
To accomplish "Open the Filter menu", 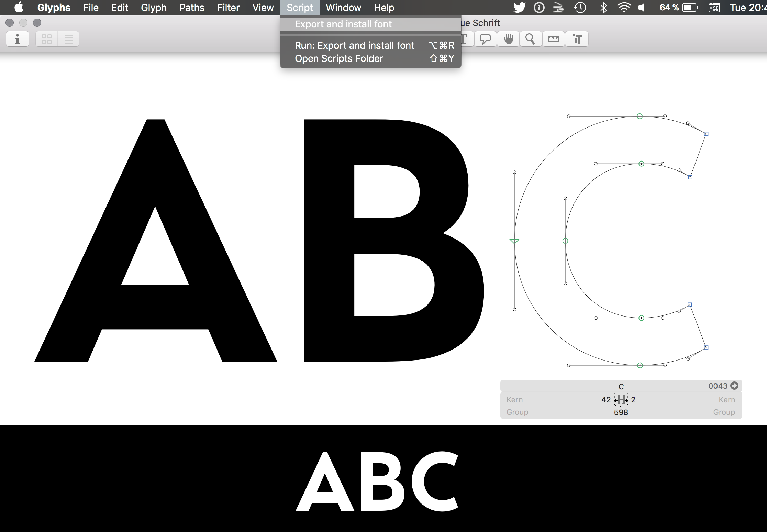I will 228,8.
